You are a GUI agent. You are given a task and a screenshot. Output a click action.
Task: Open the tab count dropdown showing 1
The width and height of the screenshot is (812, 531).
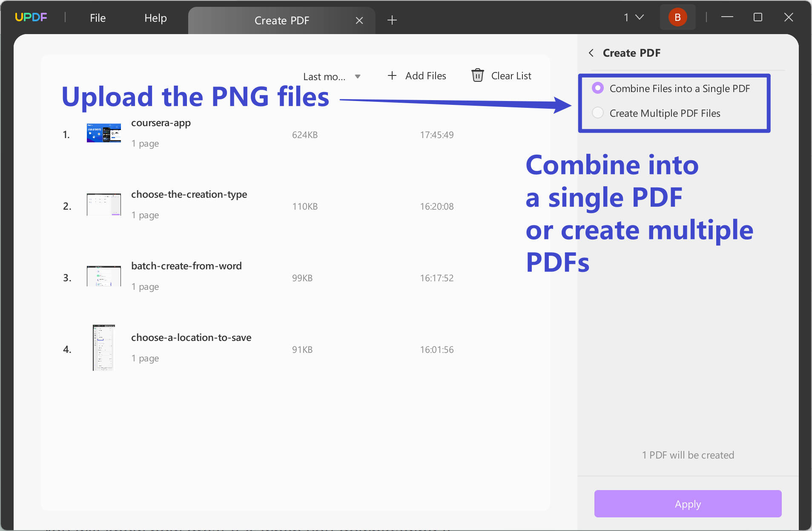pyautogui.click(x=633, y=17)
